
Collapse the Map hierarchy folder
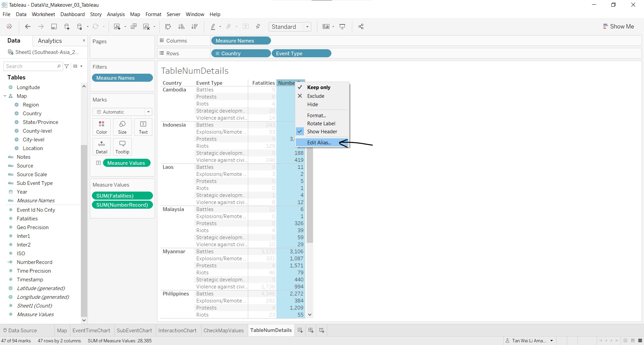[x=5, y=96]
